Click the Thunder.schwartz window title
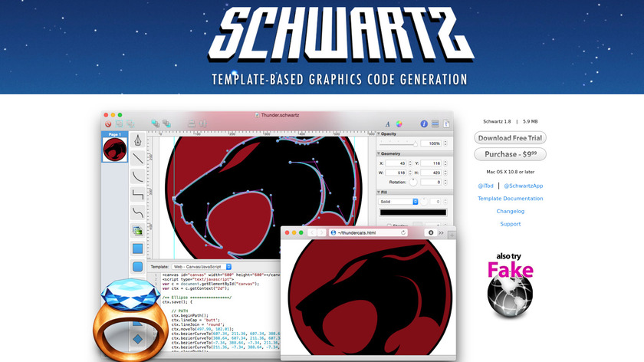Image resolution: width=644 pixels, height=362 pixels. 278,115
